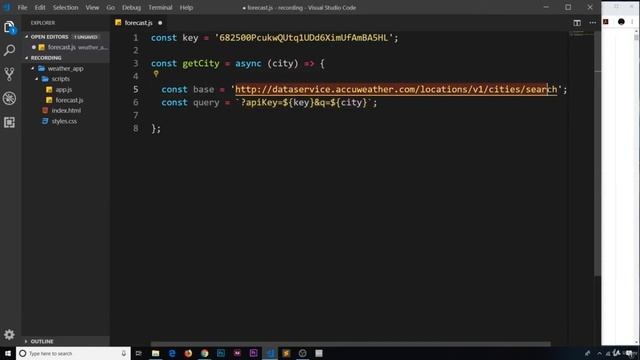Click the code minimap preview

point(582,34)
